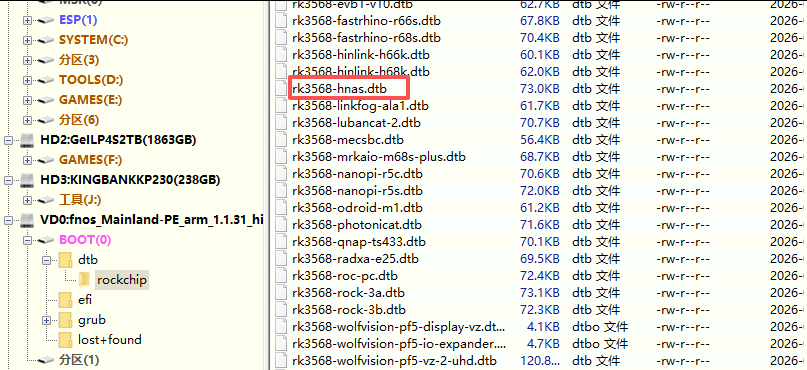
Task: Collapse the HD3:KINGBANKKP230 disk node
Action: [x=8, y=180]
